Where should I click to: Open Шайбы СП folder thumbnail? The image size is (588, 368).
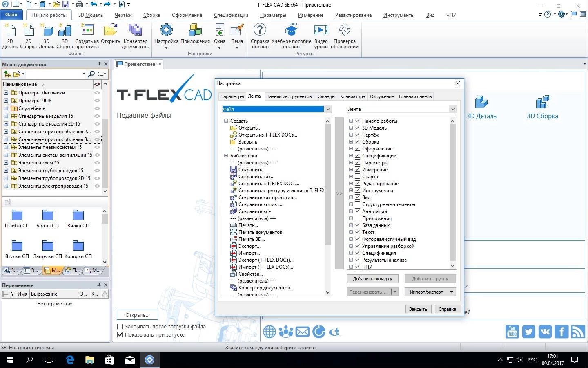(x=17, y=219)
